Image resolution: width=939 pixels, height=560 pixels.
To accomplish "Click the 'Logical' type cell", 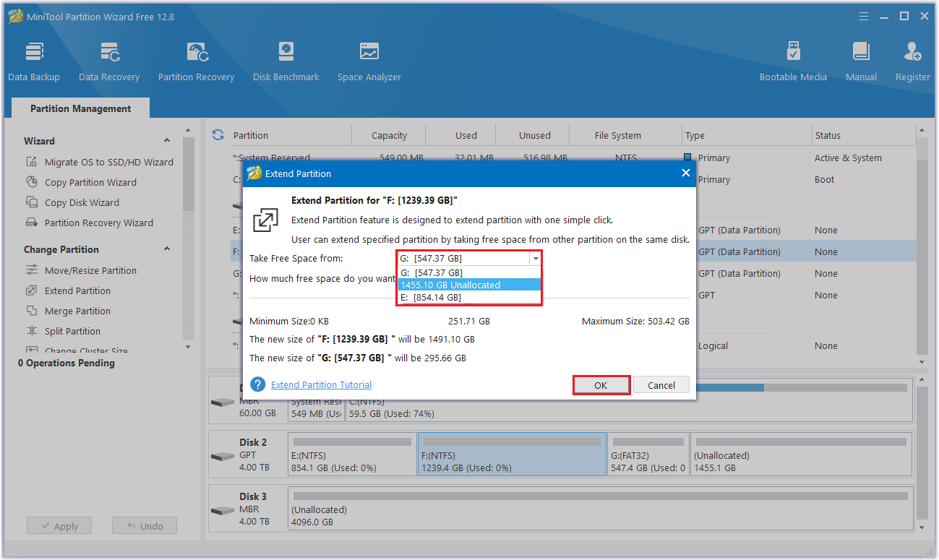I will click(x=713, y=345).
